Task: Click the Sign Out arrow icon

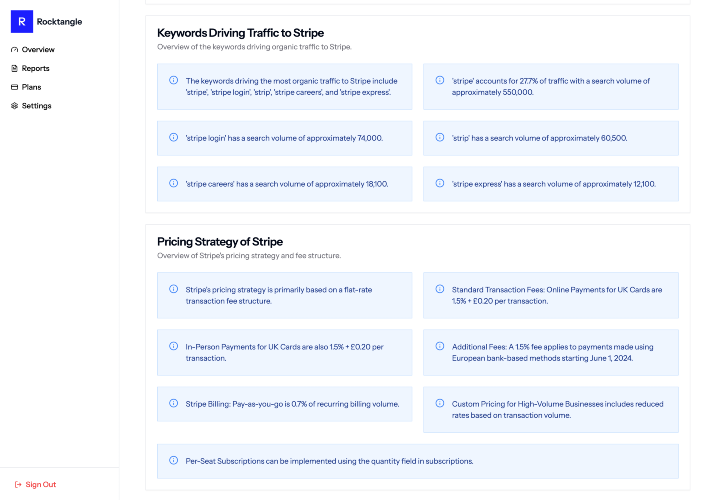Action: click(x=18, y=484)
